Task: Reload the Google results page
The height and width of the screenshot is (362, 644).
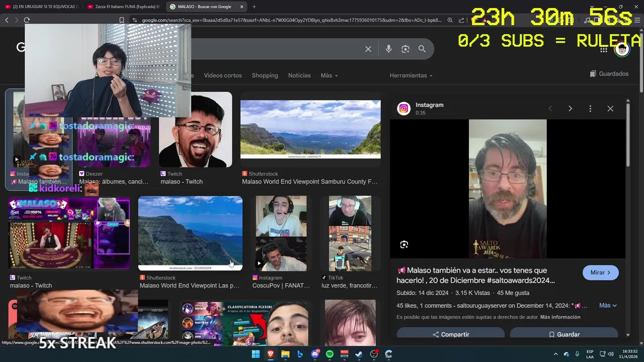Action: point(27,20)
